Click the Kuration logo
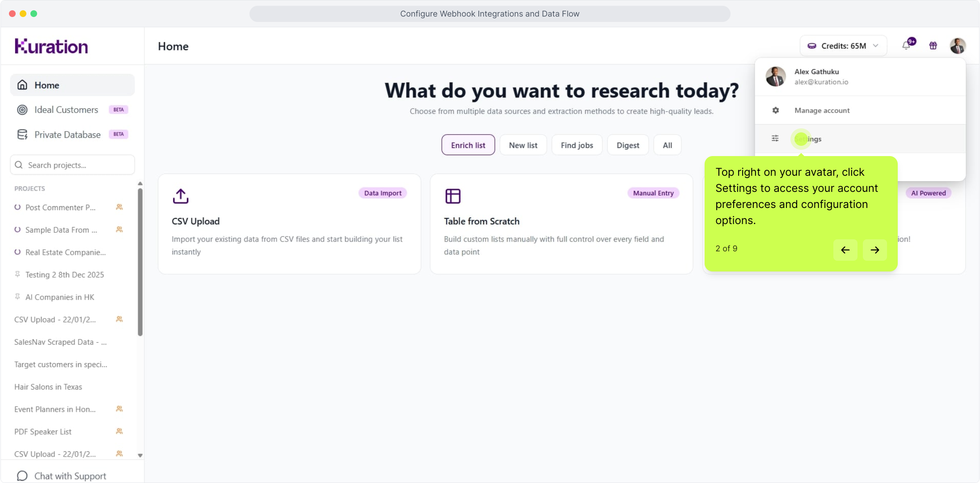980x483 pixels. tap(51, 46)
